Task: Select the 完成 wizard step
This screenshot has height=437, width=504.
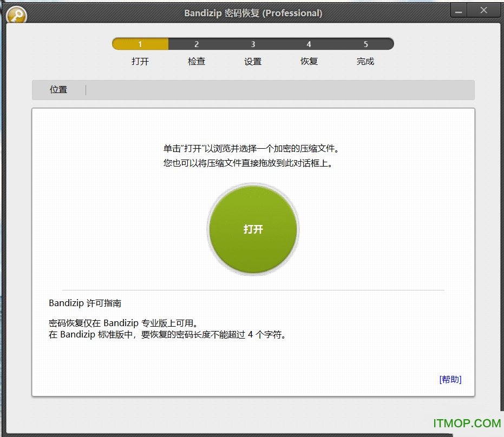Action: point(365,61)
